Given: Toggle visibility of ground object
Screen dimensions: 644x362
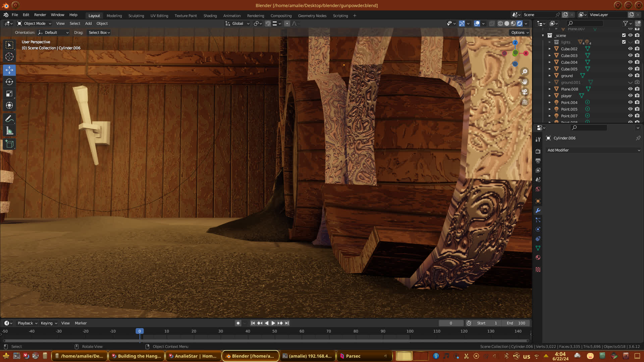Looking at the screenshot, I should 630,76.
